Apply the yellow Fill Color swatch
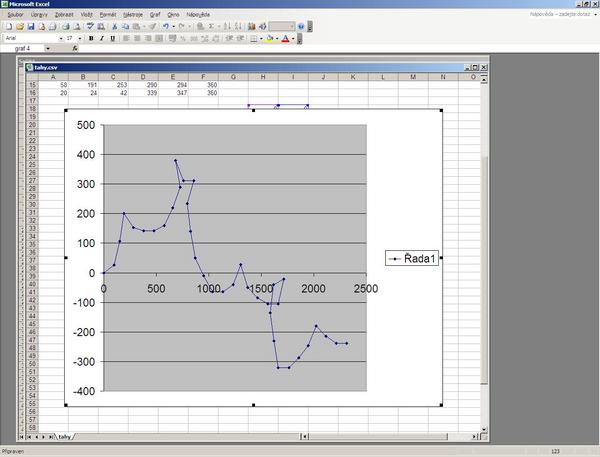Screen dimensions: 600x457 (x=270, y=38)
